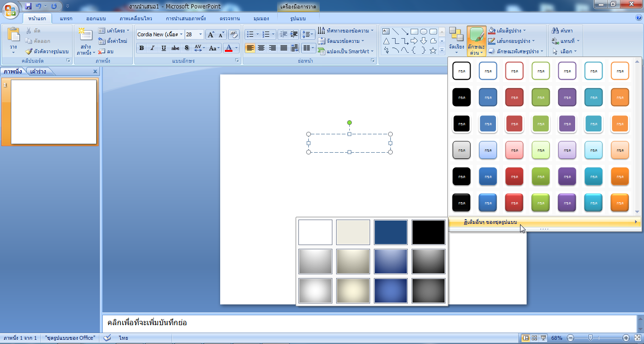Image resolution: width=644 pixels, height=344 pixels.
Task: Switch to the แทรก ribbon tab
Action: 66,18
